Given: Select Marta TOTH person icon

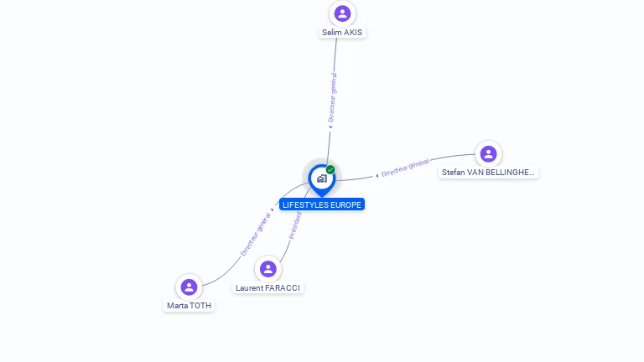Looking at the screenshot, I should [189, 287].
